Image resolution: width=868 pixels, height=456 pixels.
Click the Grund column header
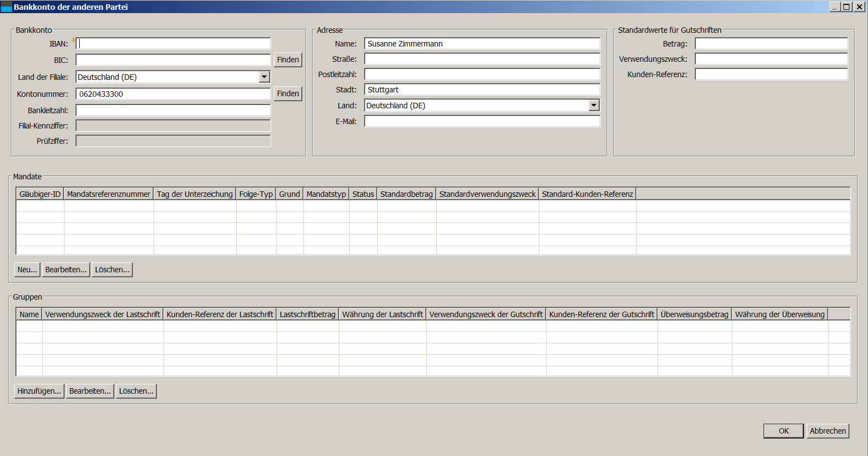(290, 194)
